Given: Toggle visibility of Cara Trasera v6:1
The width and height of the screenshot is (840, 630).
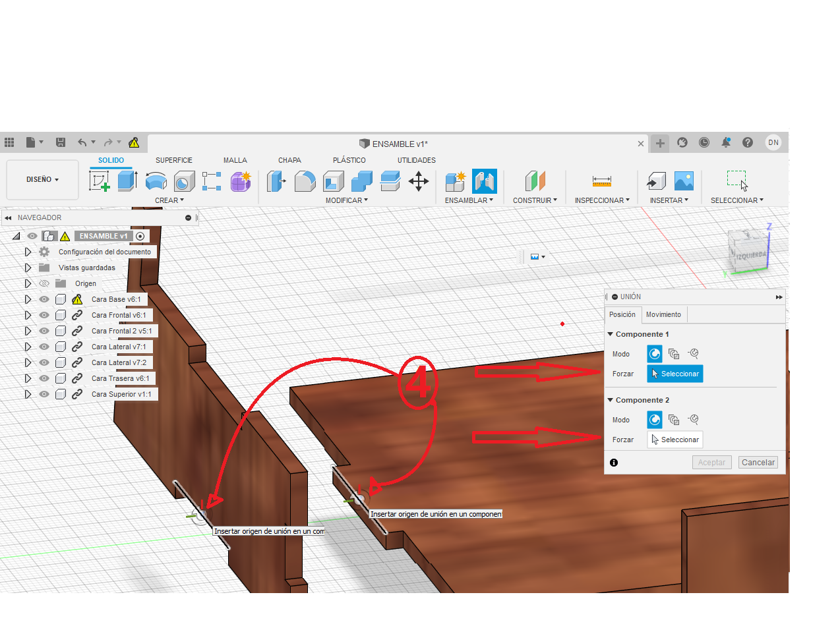Looking at the screenshot, I should click(44, 378).
